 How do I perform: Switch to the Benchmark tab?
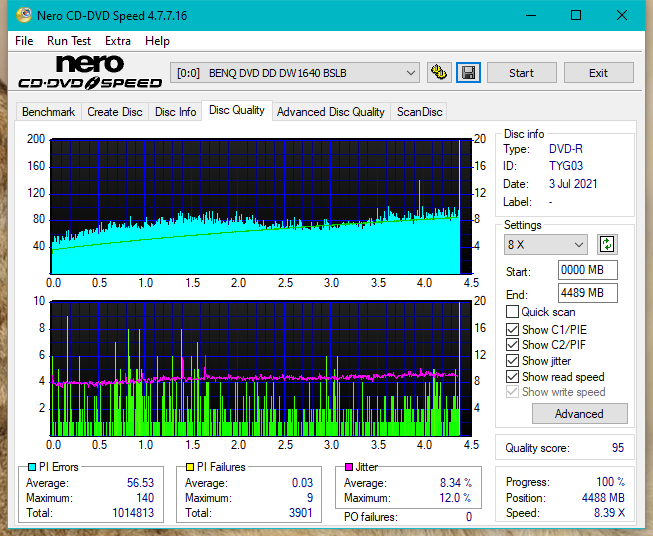49,112
